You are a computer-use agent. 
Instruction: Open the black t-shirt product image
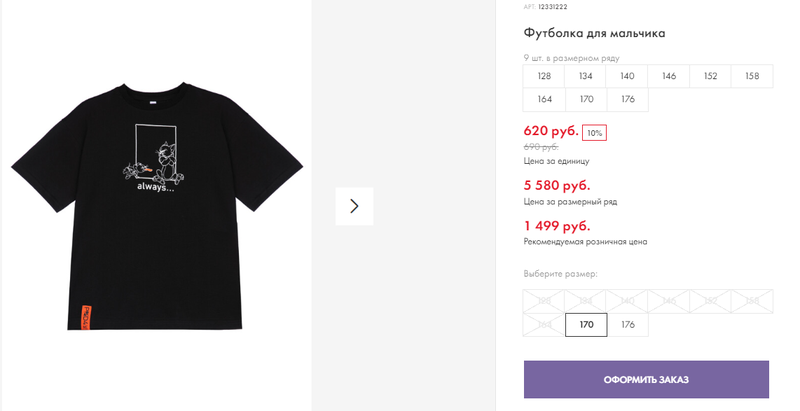(x=157, y=206)
